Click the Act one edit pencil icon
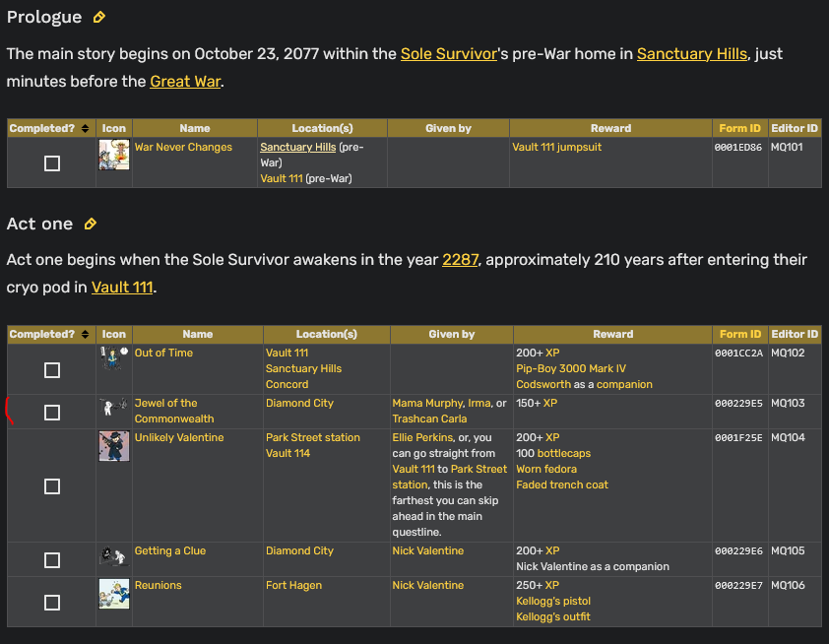Viewport: 829px width, 644px height. tap(91, 225)
